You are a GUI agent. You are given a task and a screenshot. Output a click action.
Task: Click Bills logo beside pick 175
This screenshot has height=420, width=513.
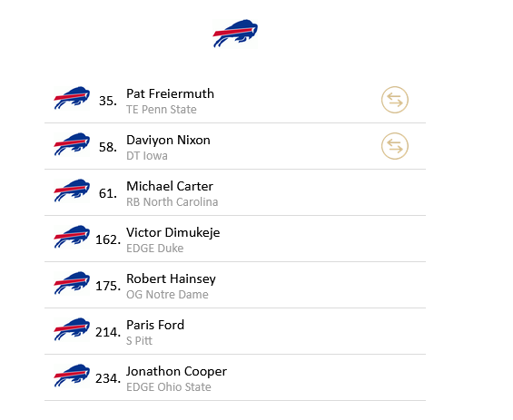click(x=72, y=283)
